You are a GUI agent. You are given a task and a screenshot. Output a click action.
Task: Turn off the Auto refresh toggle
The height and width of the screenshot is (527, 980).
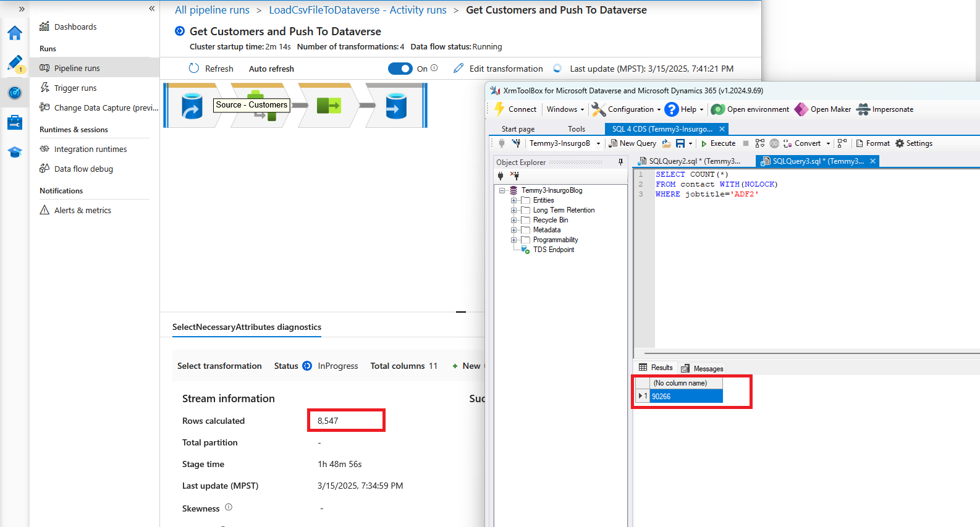pos(400,69)
